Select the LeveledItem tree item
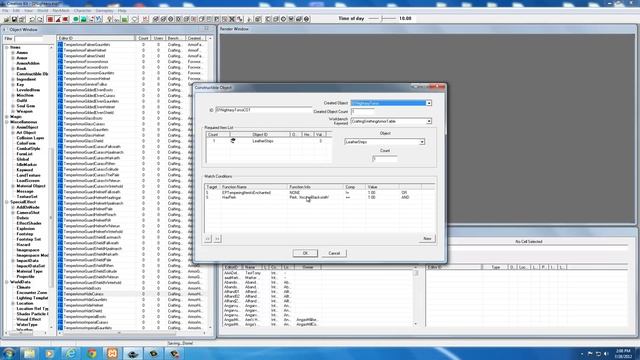 pos(28,90)
